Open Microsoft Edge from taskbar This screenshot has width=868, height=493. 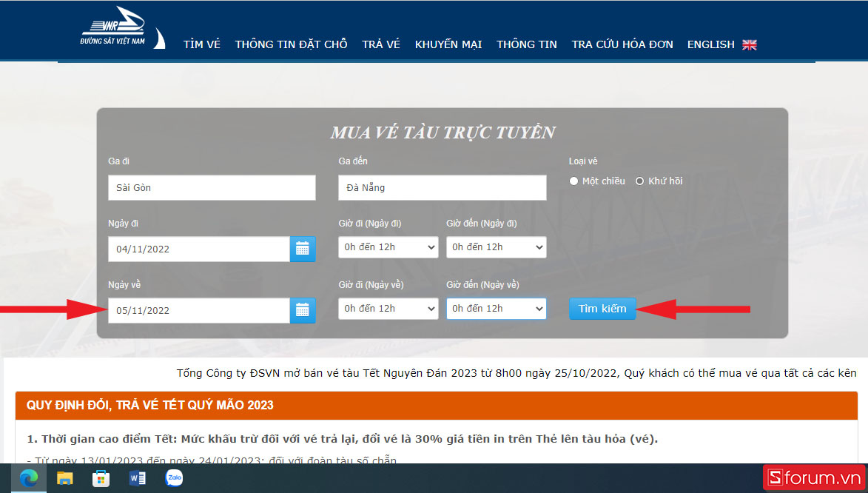click(29, 478)
